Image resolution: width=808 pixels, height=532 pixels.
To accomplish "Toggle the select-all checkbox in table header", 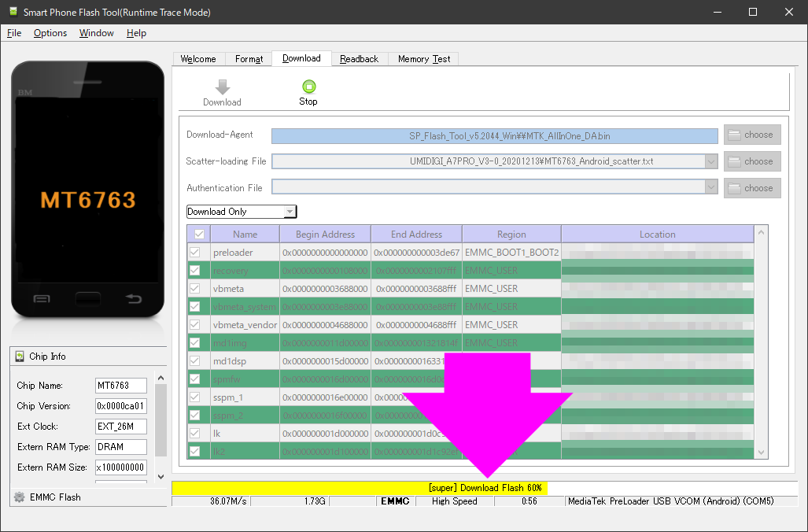I will [x=197, y=234].
